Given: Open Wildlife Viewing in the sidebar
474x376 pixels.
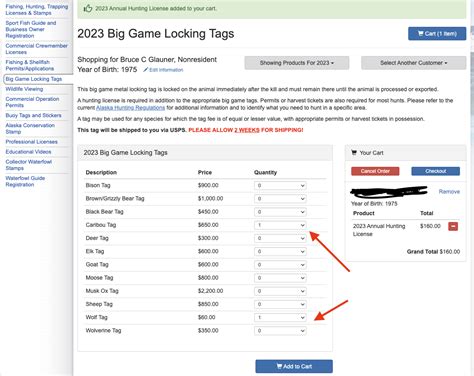Looking at the screenshot, I should pyautogui.click(x=24, y=89).
